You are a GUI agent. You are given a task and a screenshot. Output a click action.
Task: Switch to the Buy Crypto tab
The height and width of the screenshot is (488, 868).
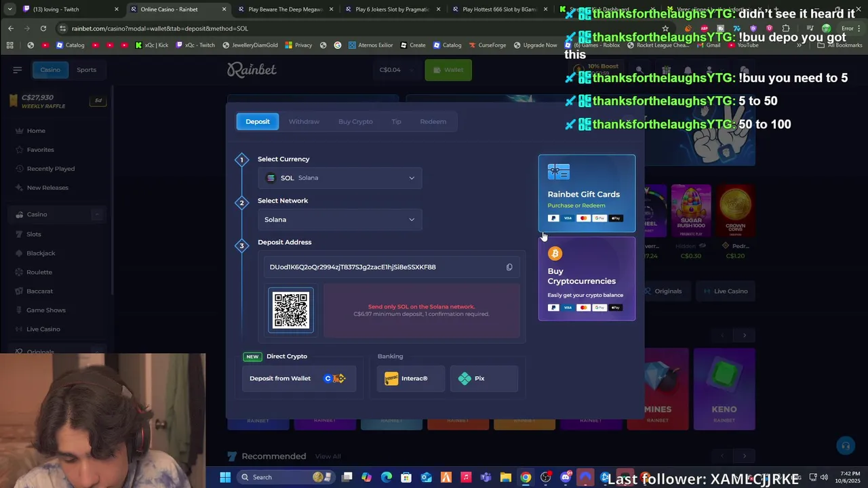[355, 121]
